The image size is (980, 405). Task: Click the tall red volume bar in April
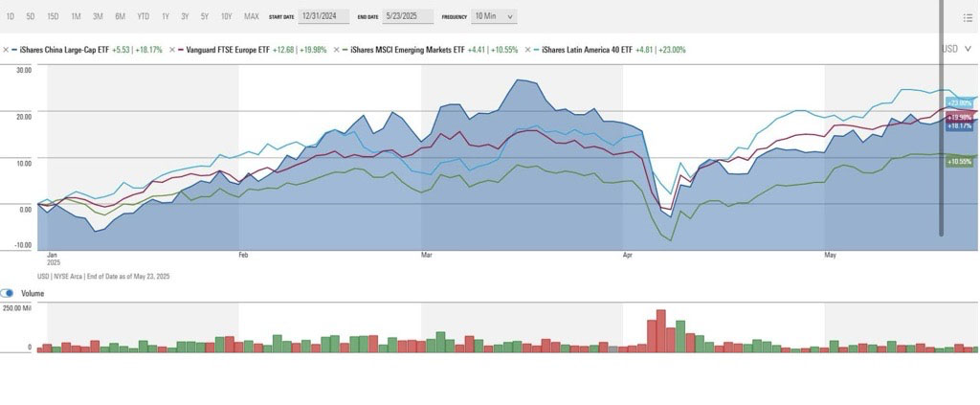click(660, 331)
